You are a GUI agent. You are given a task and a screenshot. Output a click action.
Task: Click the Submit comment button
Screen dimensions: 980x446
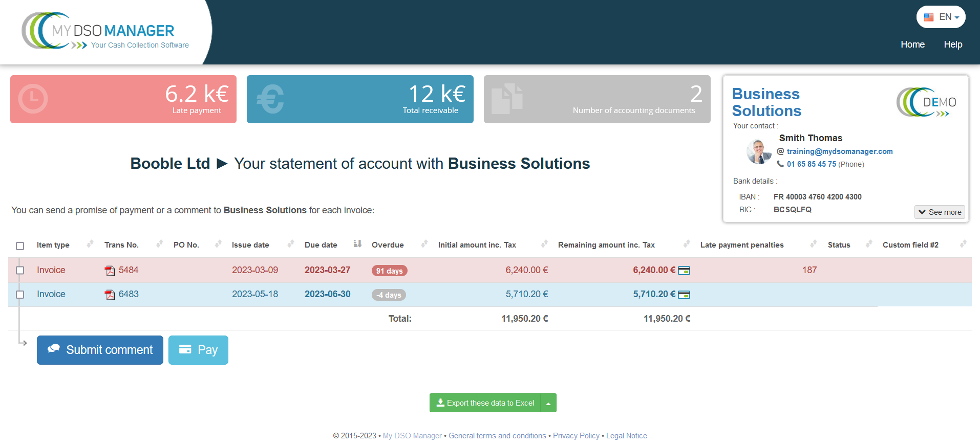100,350
